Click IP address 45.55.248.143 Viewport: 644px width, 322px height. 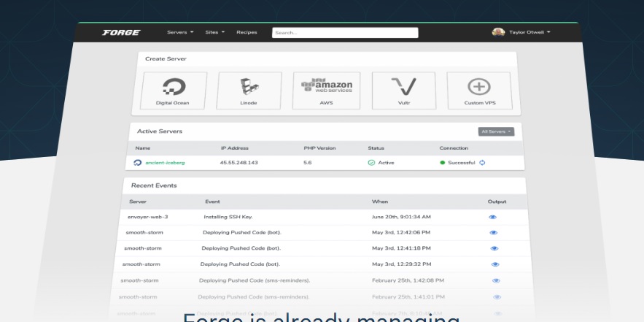tap(239, 162)
